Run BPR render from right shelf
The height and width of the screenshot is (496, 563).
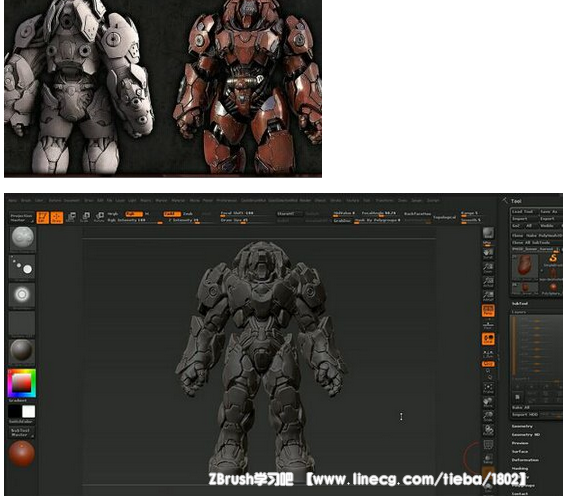[488, 234]
